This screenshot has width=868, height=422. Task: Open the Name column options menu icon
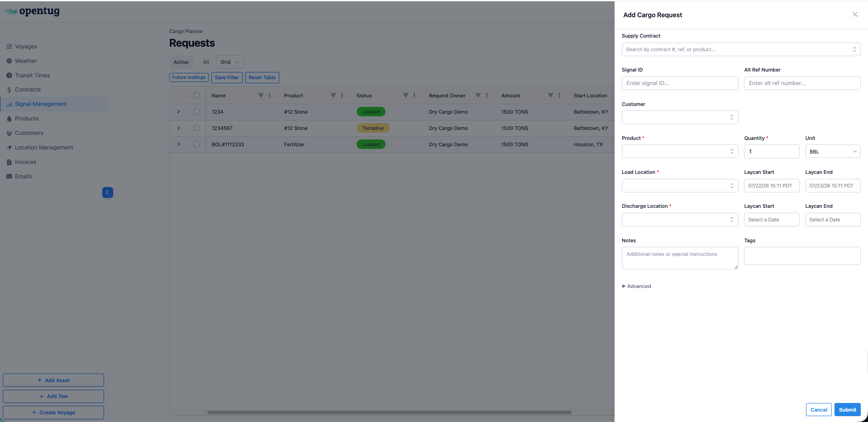(270, 96)
